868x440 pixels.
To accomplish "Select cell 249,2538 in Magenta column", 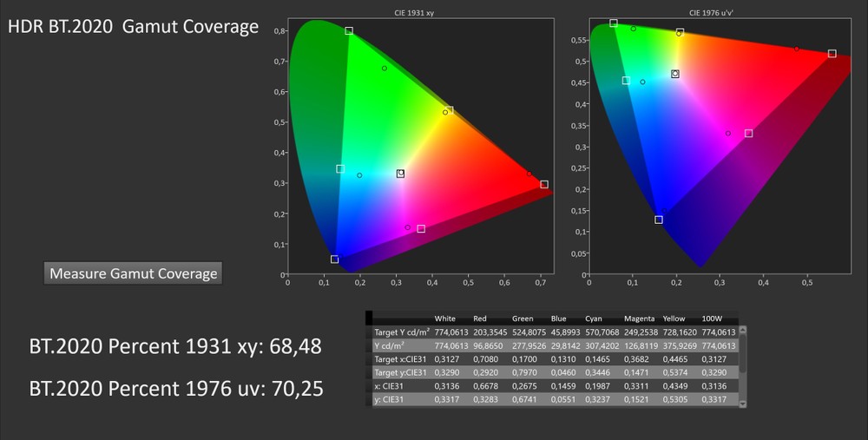I will pyautogui.click(x=641, y=332).
